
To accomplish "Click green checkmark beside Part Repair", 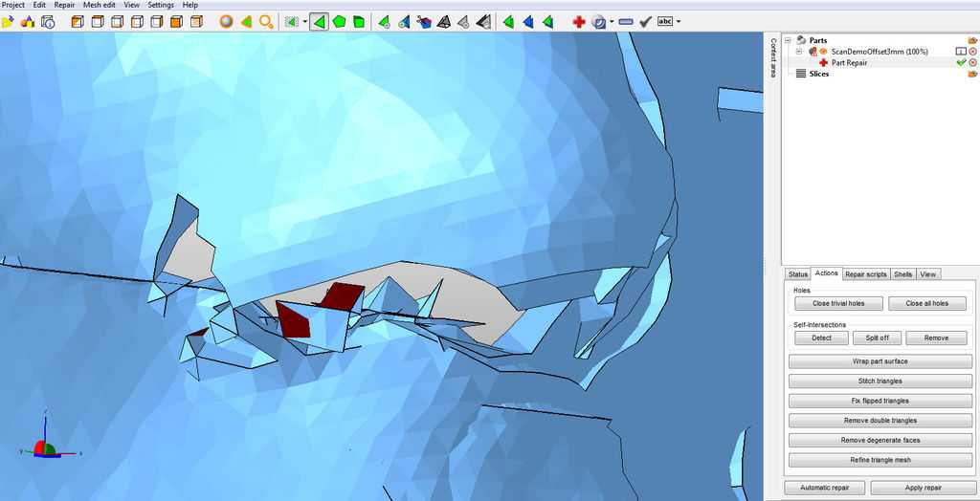I will point(961,62).
